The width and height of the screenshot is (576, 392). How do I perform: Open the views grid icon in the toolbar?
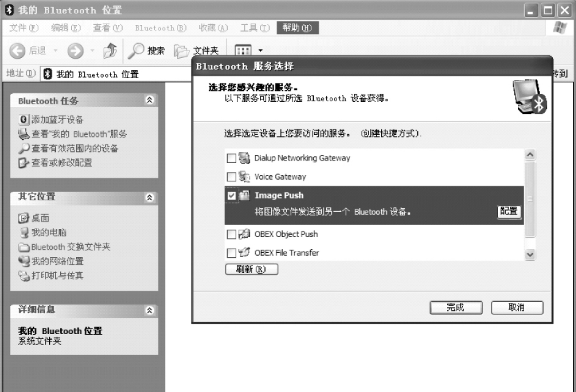click(x=243, y=50)
